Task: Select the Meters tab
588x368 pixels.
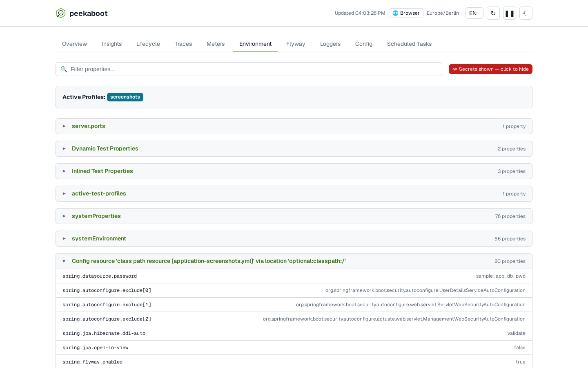Action: [216, 44]
